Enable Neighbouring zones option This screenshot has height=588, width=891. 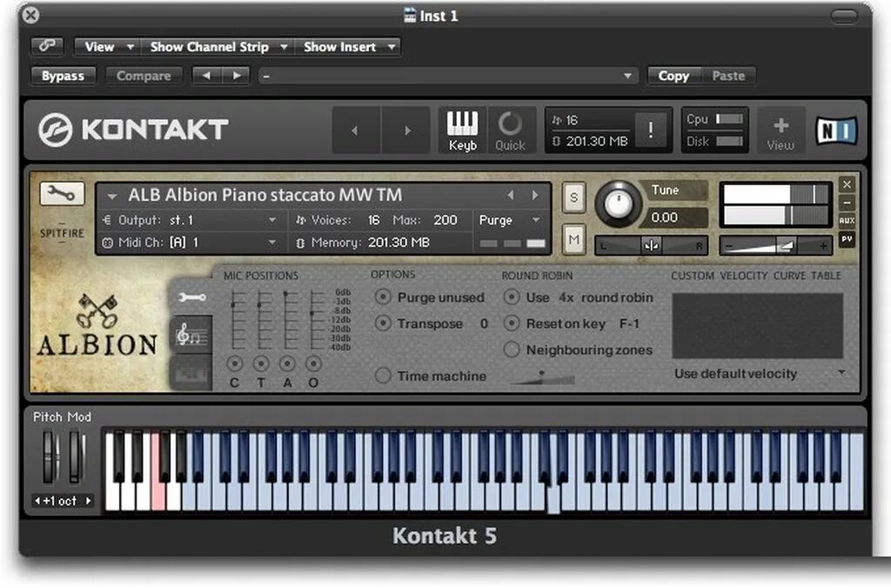point(512,349)
